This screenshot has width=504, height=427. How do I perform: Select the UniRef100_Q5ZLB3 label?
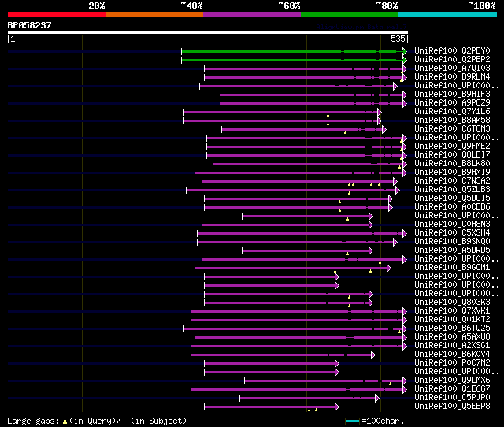pos(452,190)
